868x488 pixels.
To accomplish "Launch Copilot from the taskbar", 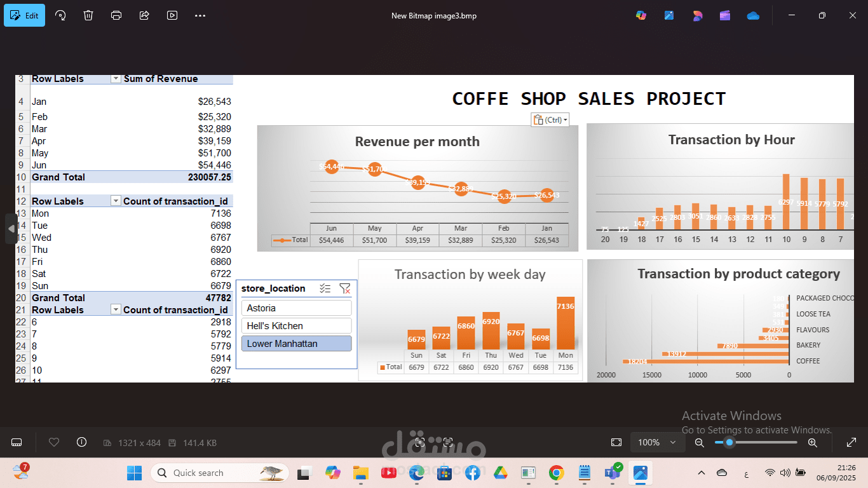I will tap(332, 473).
